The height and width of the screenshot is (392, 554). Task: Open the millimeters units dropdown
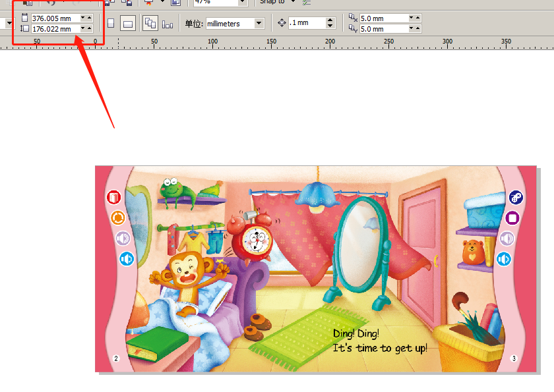click(x=259, y=23)
